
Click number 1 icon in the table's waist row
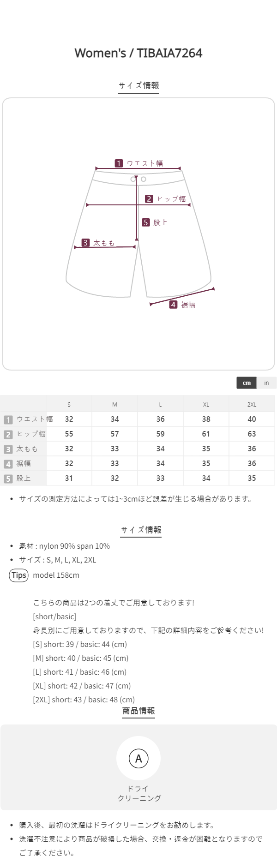[x=8, y=419]
